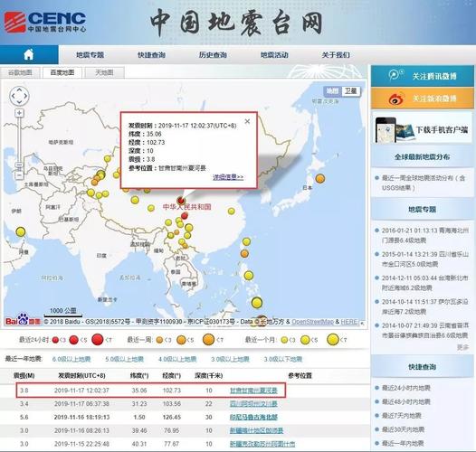Filter 3.0级以下地震 in past year

coord(283,360)
